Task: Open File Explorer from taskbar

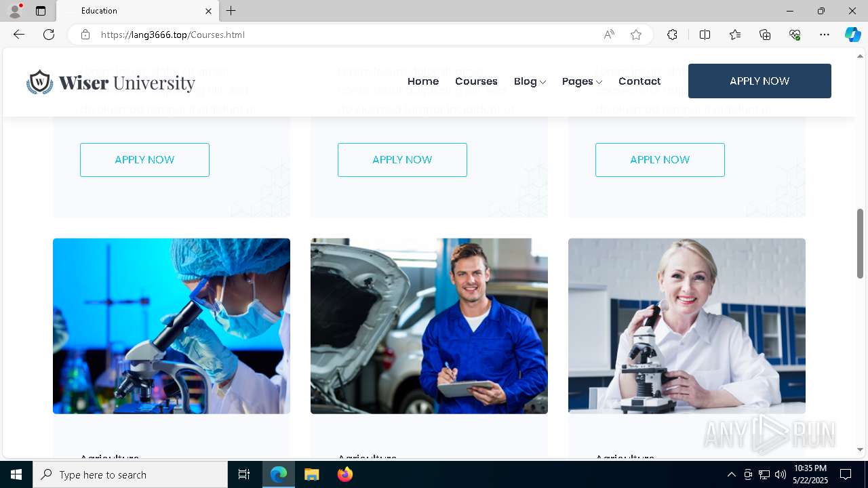Action: (x=311, y=474)
